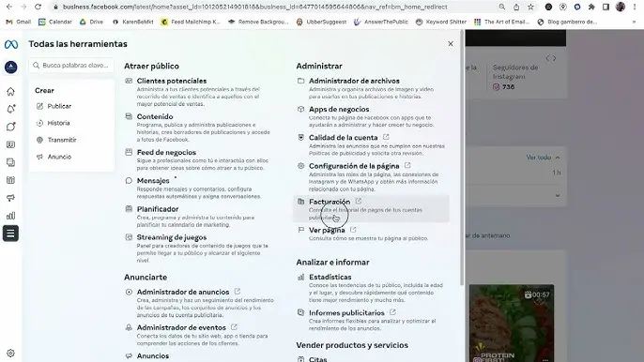Open Administrador de archivos

pyautogui.click(x=354, y=81)
